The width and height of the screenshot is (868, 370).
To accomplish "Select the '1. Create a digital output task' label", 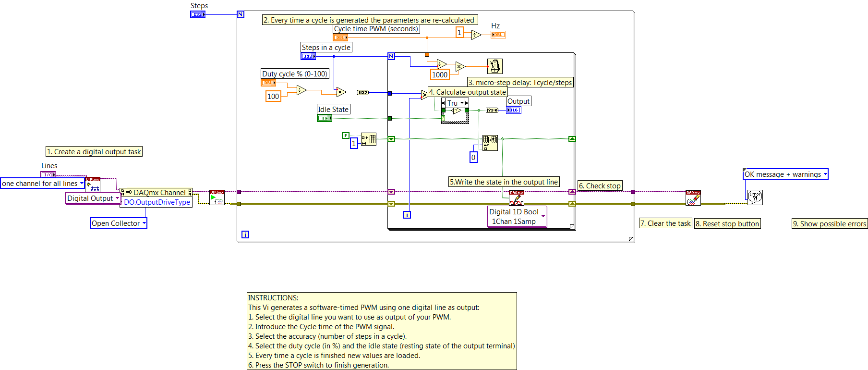I will coord(94,152).
